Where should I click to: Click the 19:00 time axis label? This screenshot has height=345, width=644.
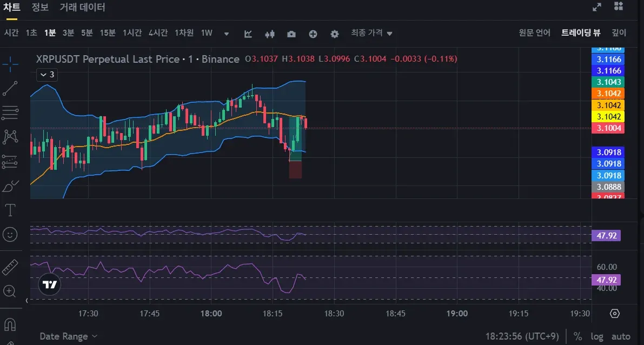coord(457,314)
